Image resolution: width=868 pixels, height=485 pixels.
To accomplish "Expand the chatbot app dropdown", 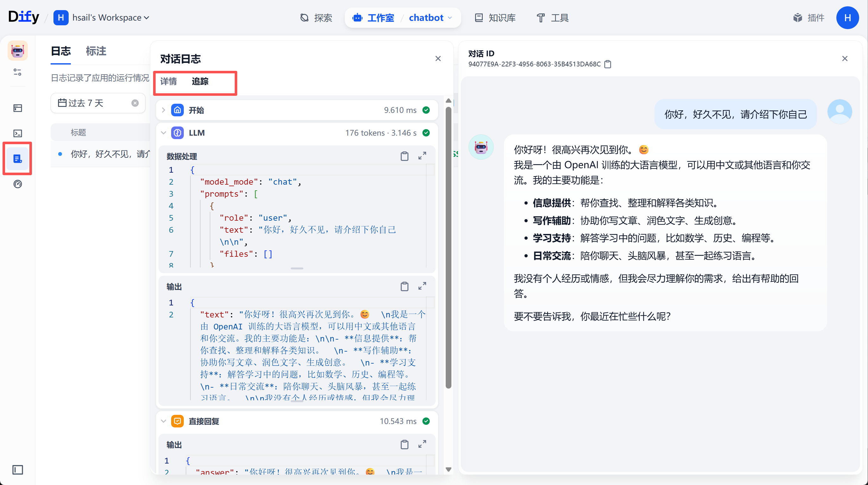I will tap(430, 17).
